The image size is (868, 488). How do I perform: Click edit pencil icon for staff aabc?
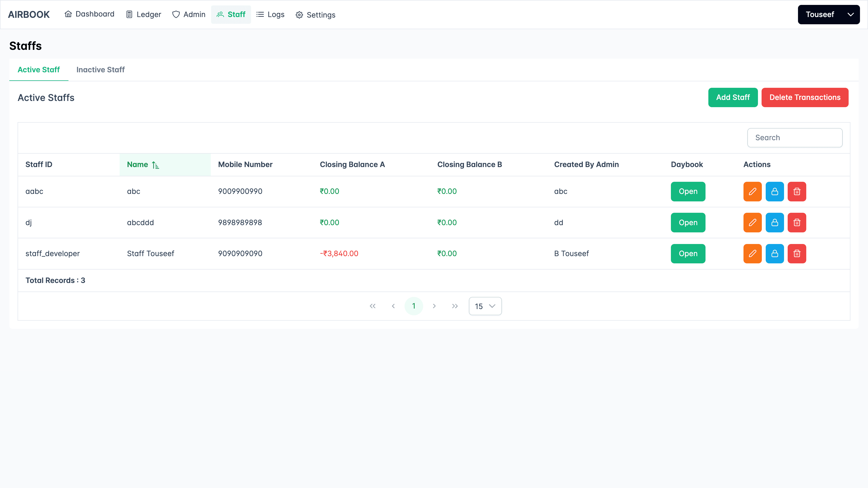[752, 191]
